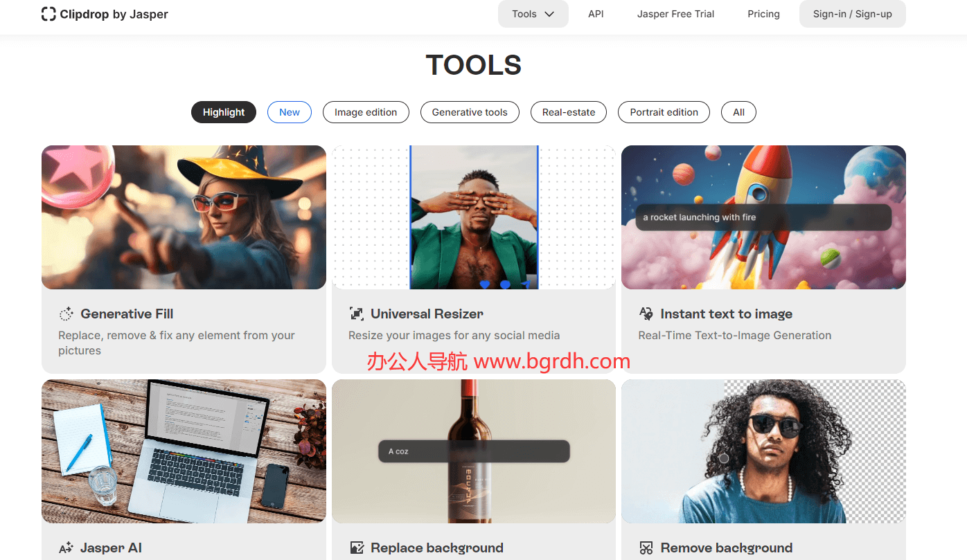Click the Instant text to image icon
967x560 pixels.
(646, 314)
